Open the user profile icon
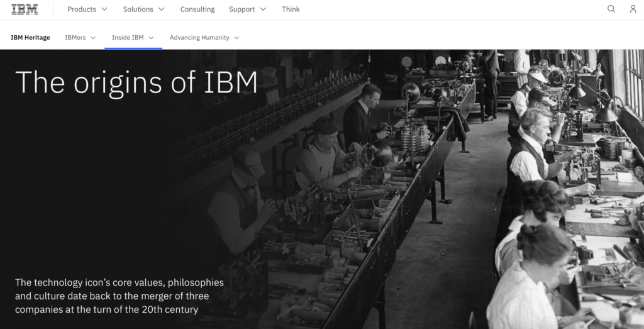Image resolution: width=644 pixels, height=329 pixels. (x=633, y=9)
